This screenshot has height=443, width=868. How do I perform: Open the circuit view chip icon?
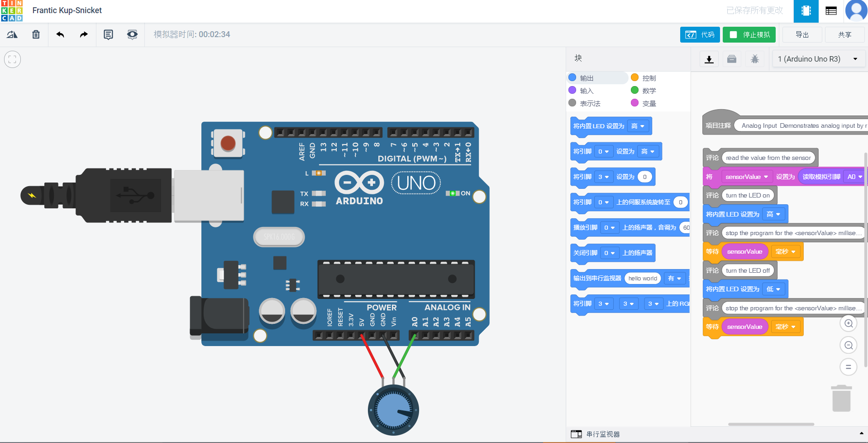806,11
